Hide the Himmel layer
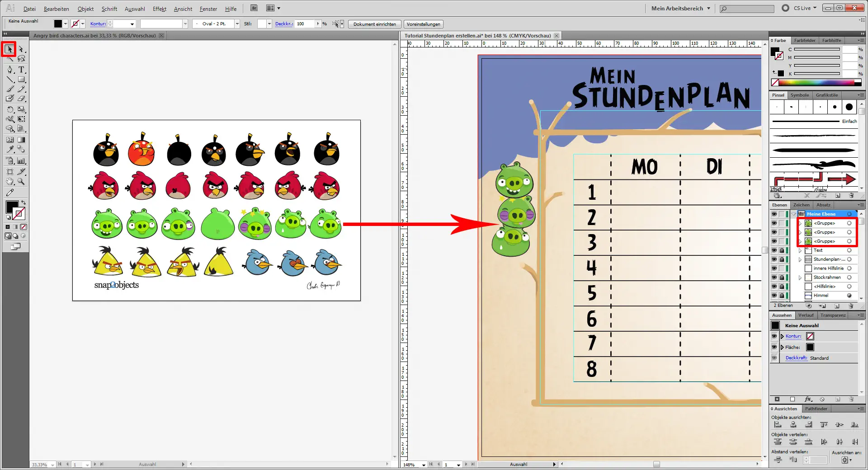 coord(775,295)
